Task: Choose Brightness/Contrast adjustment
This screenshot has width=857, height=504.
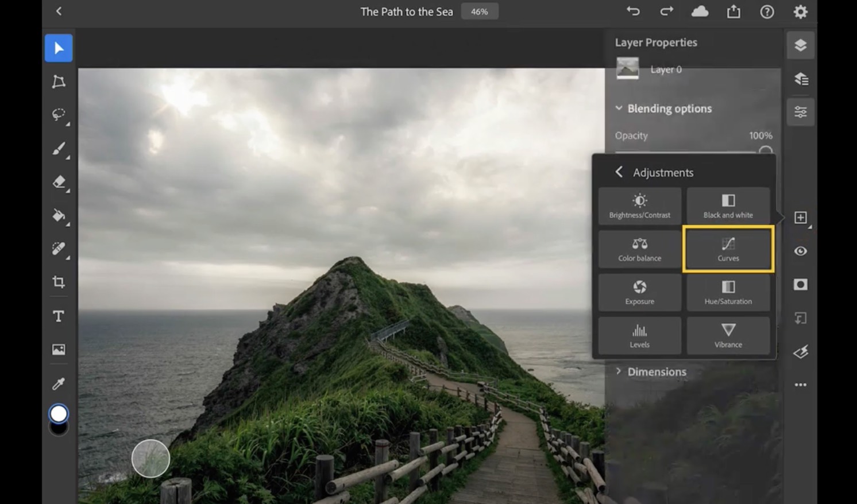Action: 640,207
